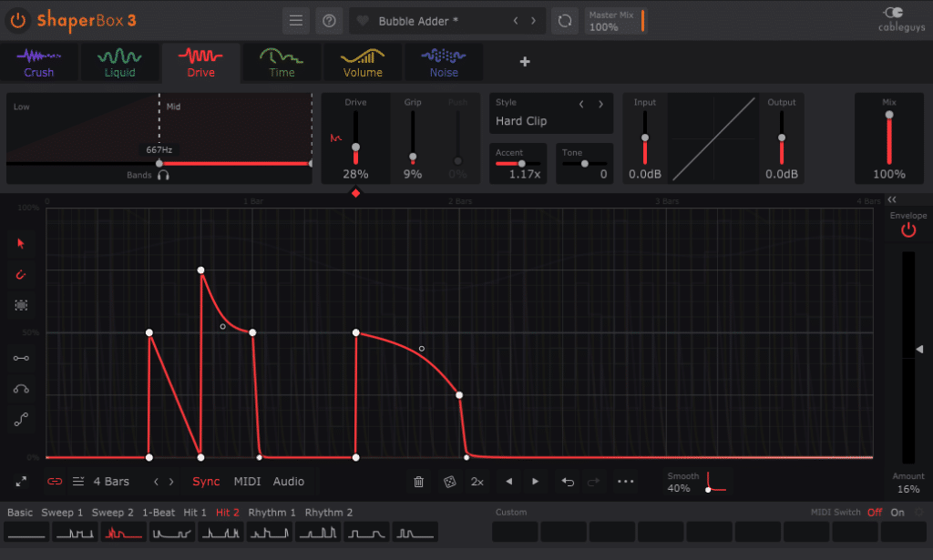Click the marquee selection tool icon
The height and width of the screenshot is (560, 933).
tap(20, 305)
